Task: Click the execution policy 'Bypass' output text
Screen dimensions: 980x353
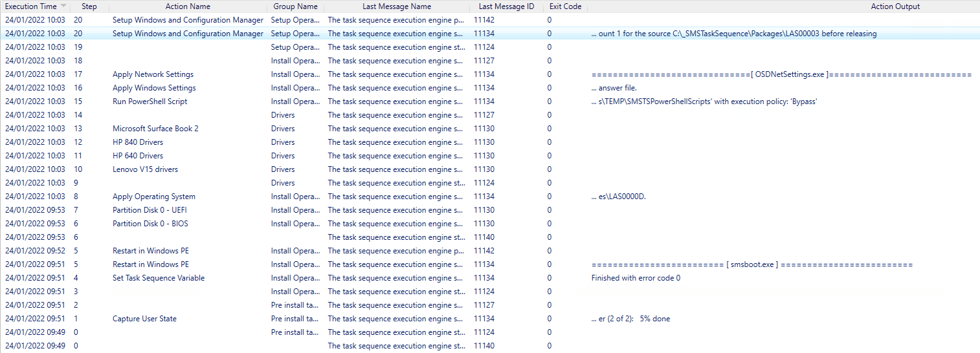Action: pos(704,102)
